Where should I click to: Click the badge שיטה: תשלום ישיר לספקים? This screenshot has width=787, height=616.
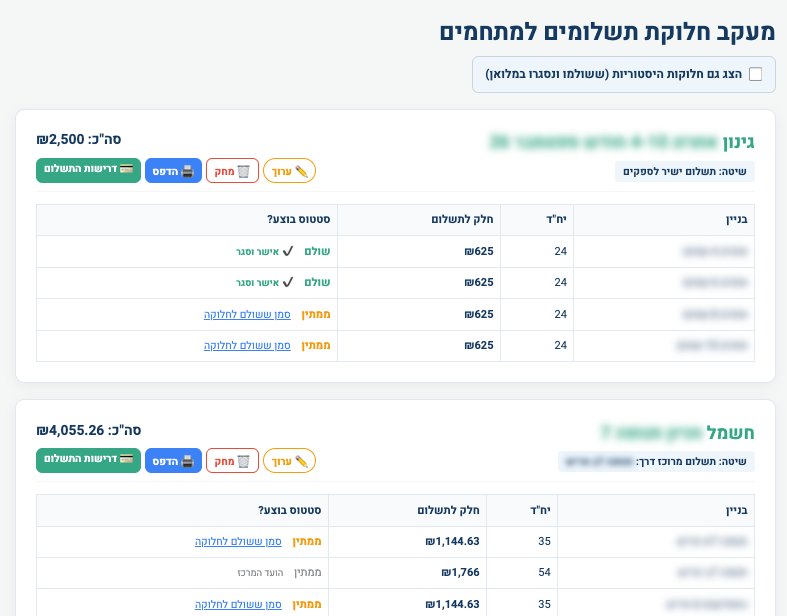(x=685, y=172)
